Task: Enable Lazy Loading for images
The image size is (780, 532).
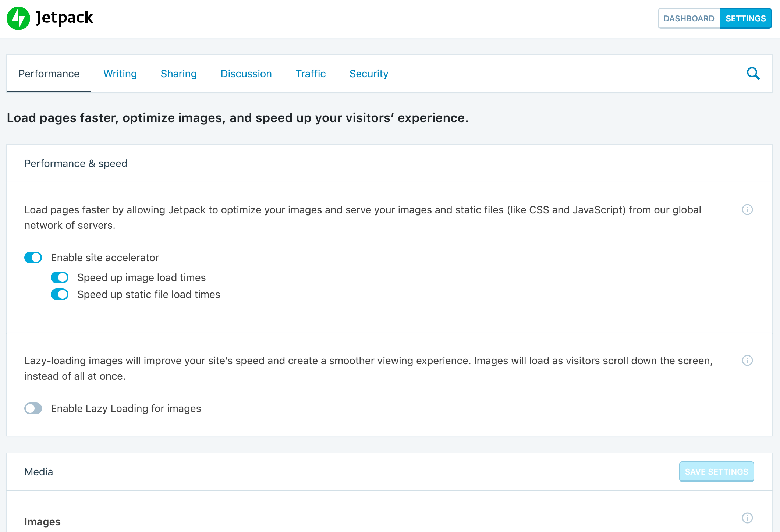Action: point(33,408)
